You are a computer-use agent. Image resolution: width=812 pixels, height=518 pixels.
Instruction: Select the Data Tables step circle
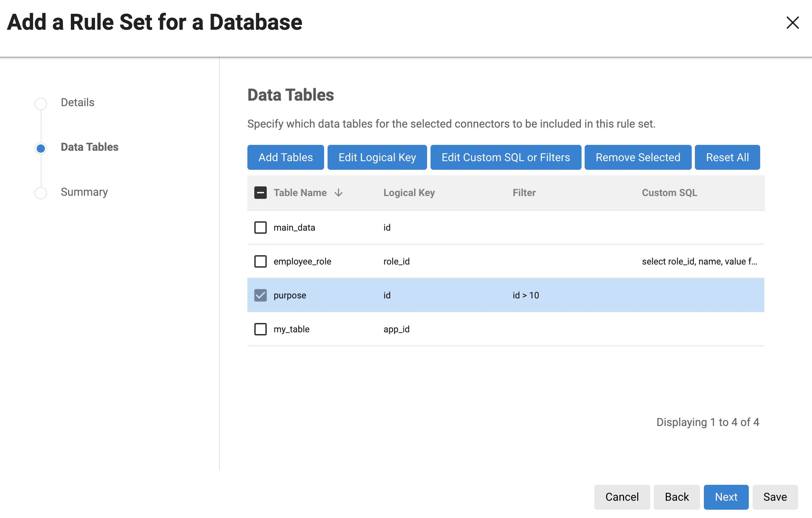point(41,148)
